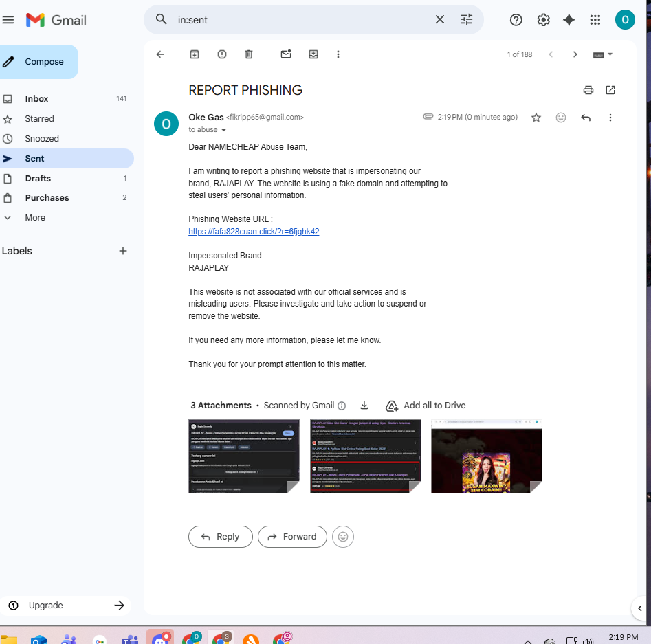The height and width of the screenshot is (644, 651).
Task: Add emoji reaction beside Forward
Action: [343, 537]
